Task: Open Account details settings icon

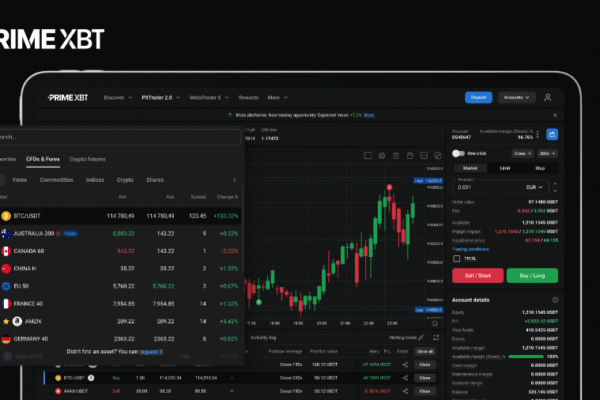Action: [555, 300]
